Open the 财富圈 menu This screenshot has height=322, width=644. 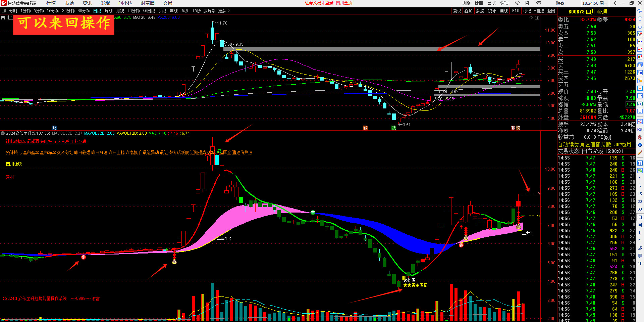[x=148, y=3]
